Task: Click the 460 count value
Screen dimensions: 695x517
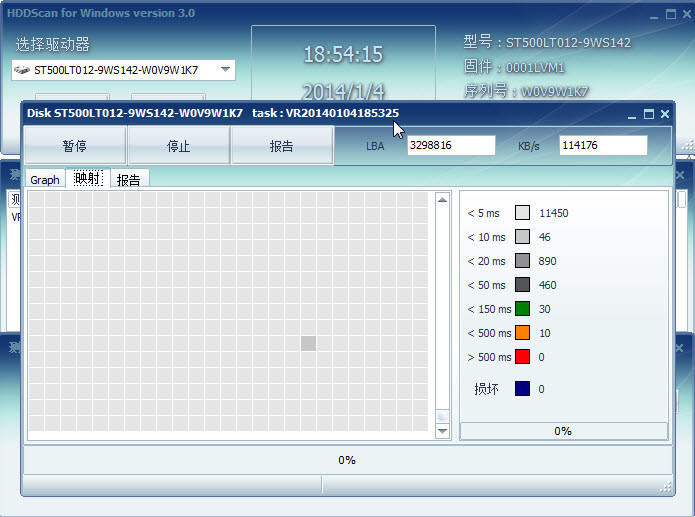Action: [547, 285]
